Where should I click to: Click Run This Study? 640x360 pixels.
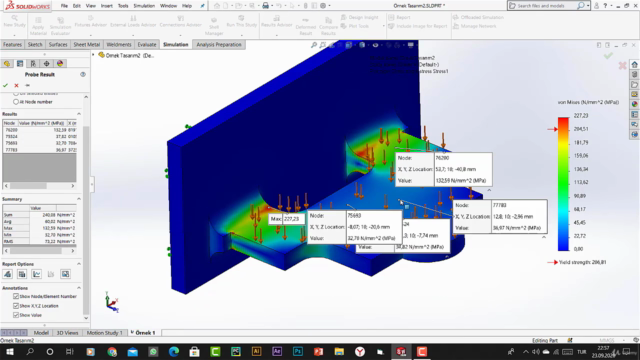point(242,22)
